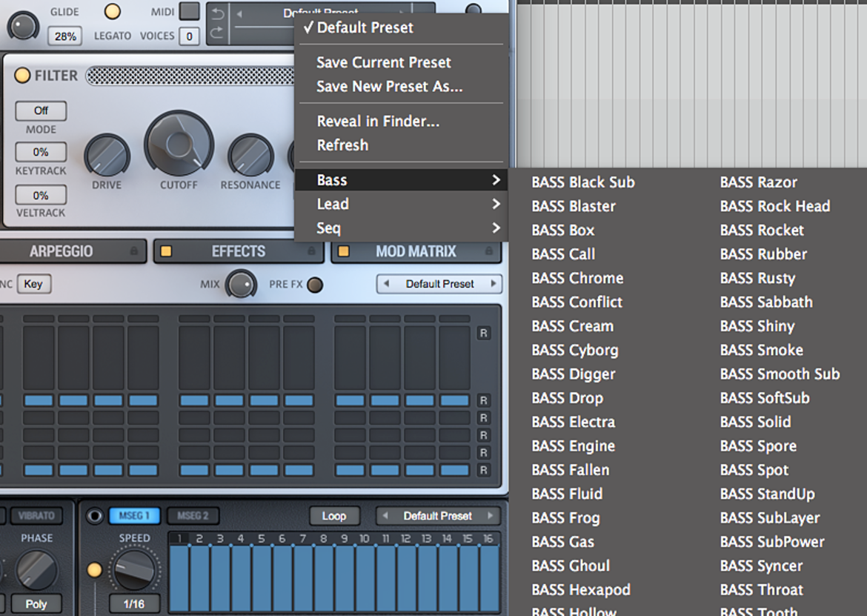Select the MSEG 1 tab

point(134,516)
